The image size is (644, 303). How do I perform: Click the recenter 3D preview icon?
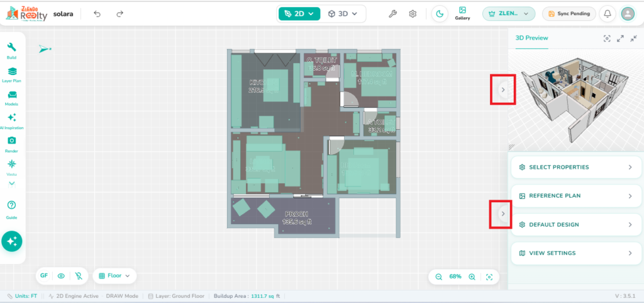(607, 38)
